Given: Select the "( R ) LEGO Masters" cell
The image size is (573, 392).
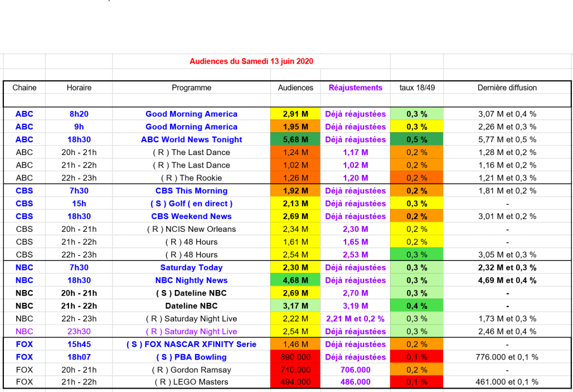Looking at the screenshot, I should click(x=192, y=382).
